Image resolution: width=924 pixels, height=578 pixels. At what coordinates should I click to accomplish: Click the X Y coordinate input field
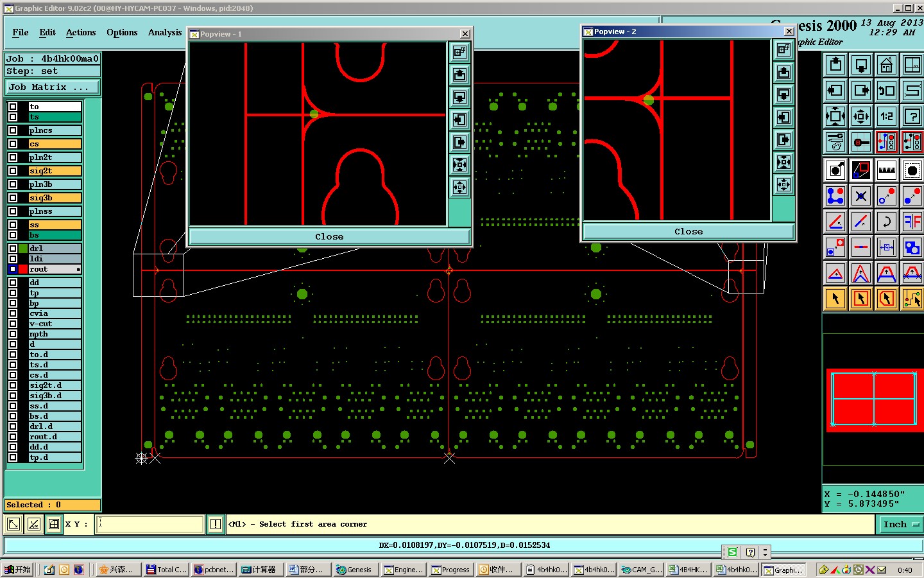click(150, 525)
